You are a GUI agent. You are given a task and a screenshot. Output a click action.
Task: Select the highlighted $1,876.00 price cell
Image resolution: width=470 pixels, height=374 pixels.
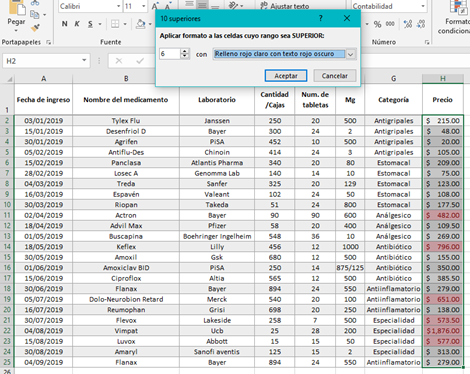coord(443,331)
